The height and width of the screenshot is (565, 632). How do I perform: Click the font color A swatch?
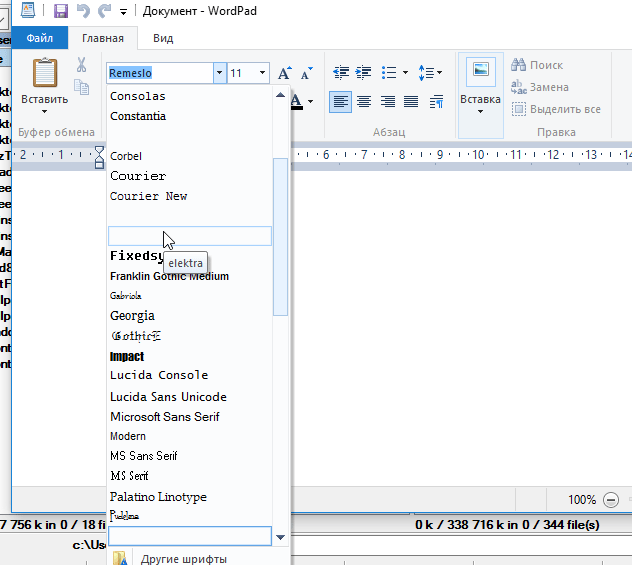[297, 101]
